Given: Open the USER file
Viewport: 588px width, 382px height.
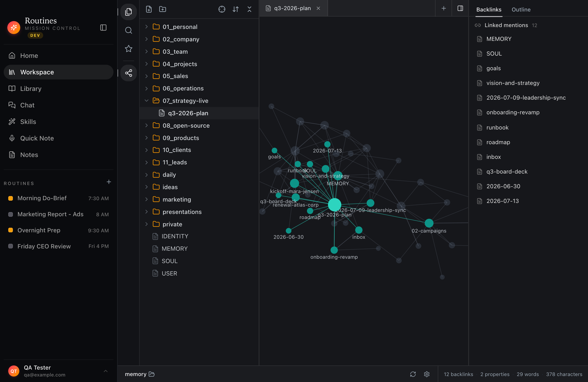Looking at the screenshot, I should tap(199, 273).
